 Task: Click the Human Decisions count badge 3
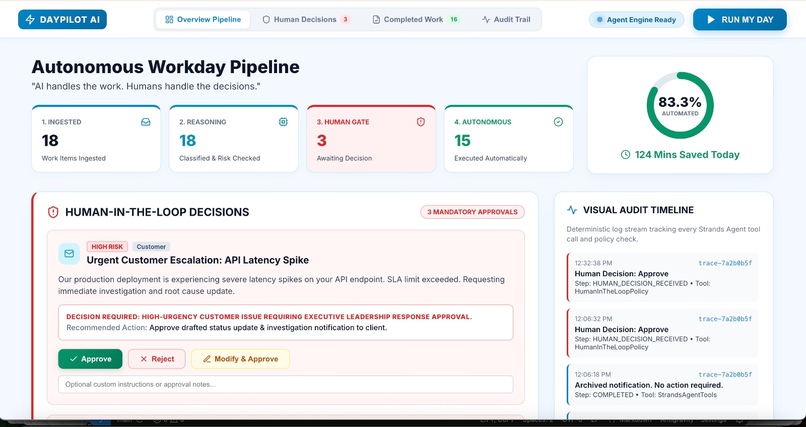(x=345, y=20)
